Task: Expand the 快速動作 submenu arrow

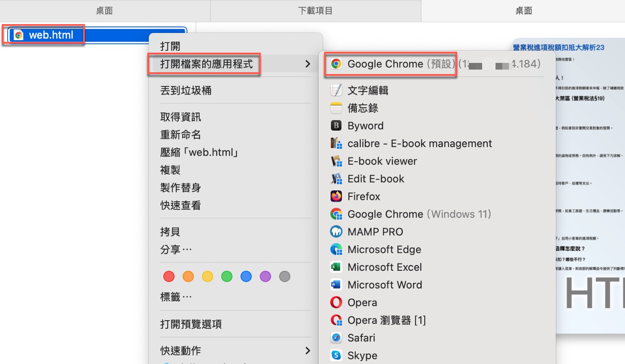Action: click(307, 350)
